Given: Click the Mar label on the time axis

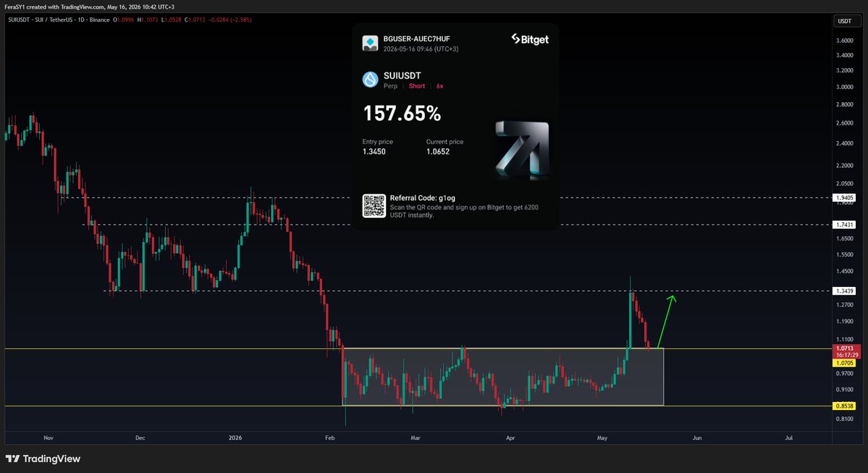Looking at the screenshot, I should pyautogui.click(x=416, y=438).
